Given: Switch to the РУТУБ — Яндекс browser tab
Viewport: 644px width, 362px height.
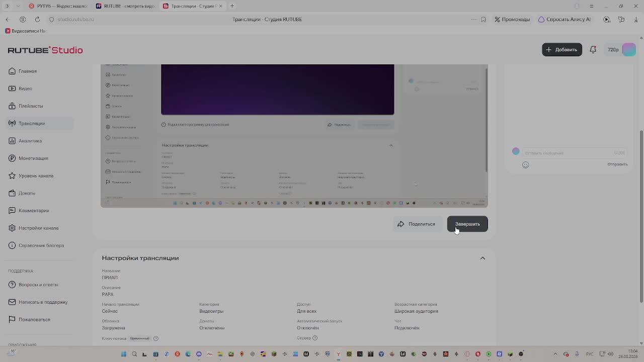Looking at the screenshot, I should 58,6.
